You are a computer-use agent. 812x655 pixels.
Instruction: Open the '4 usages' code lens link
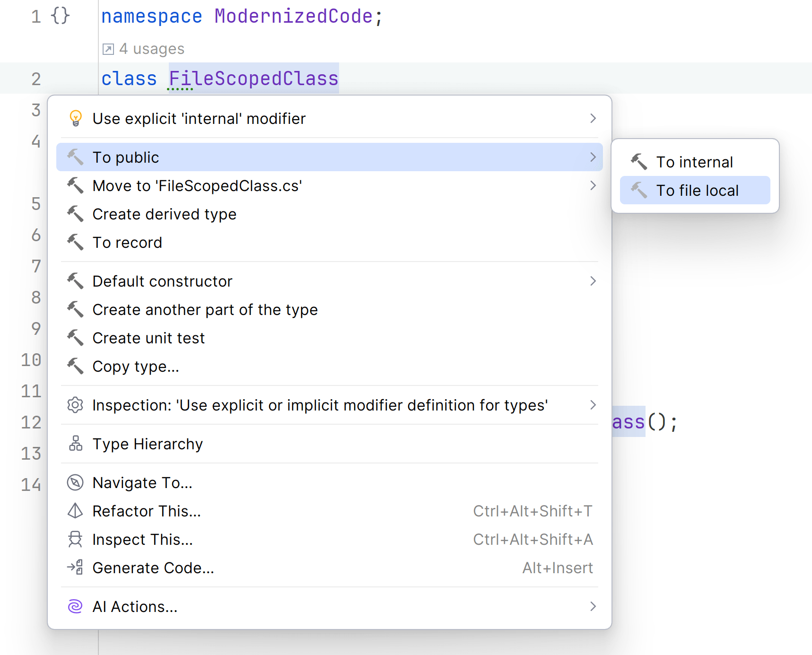click(x=151, y=49)
